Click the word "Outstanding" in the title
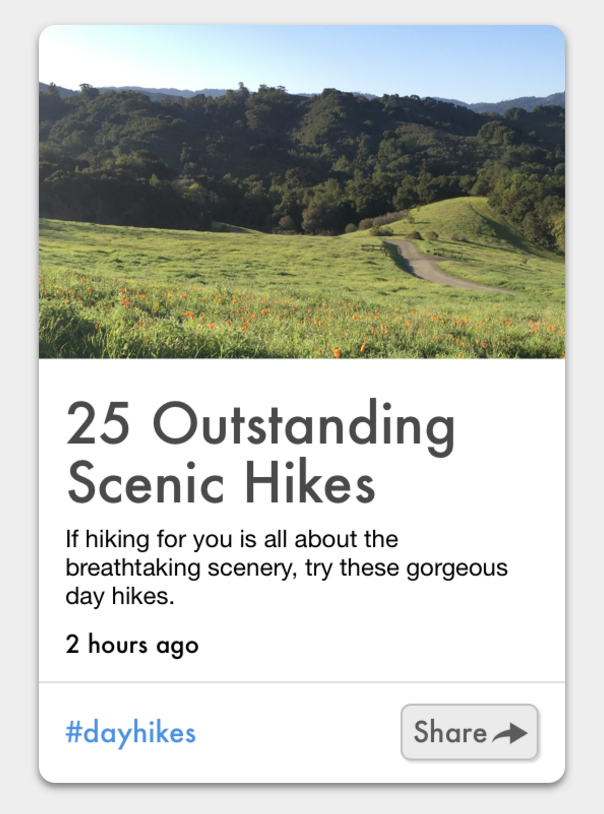Image resolution: width=604 pixels, height=814 pixels. [x=305, y=427]
